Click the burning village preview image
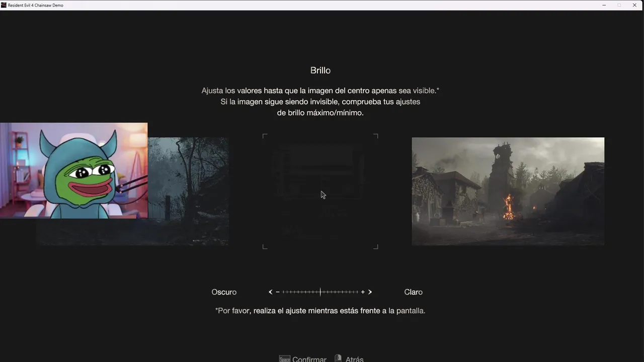The image size is (644, 362). tap(508, 192)
